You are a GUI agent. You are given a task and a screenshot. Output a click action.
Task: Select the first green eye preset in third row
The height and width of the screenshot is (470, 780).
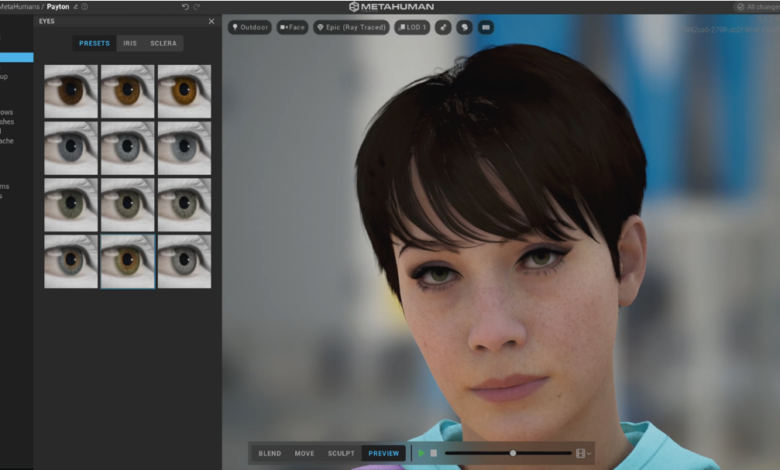(71, 205)
